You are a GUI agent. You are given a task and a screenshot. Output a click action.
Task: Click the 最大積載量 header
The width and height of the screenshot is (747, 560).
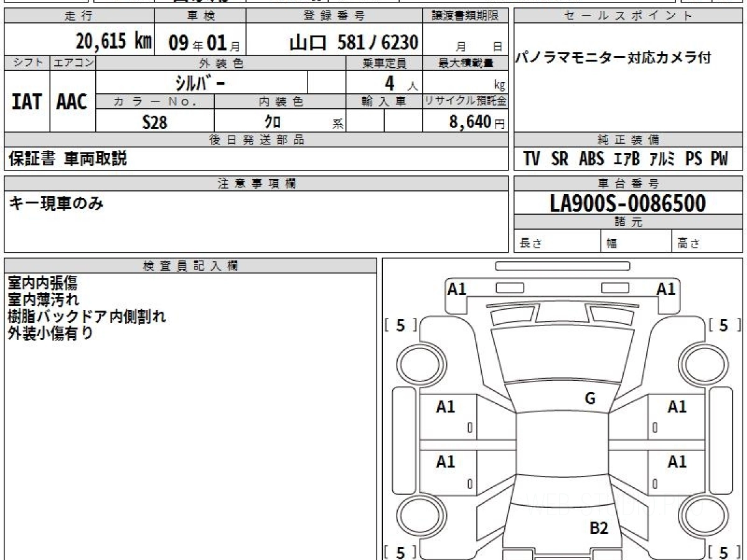pos(466,63)
